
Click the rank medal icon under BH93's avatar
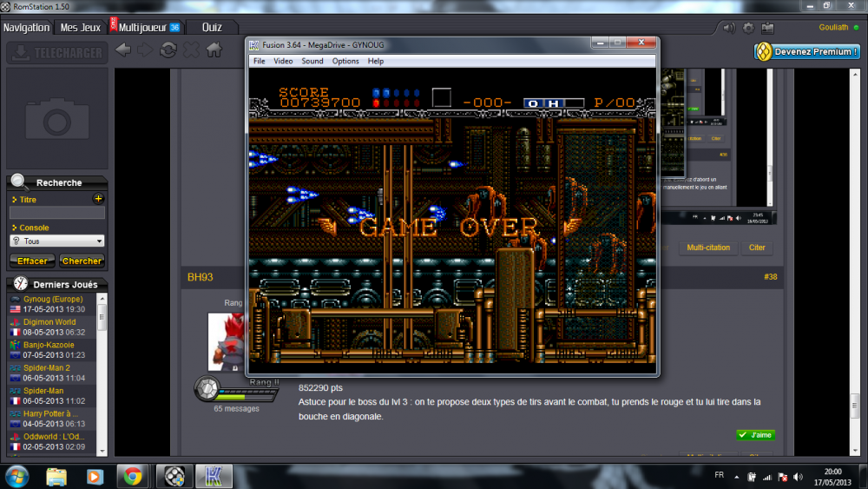click(x=207, y=388)
